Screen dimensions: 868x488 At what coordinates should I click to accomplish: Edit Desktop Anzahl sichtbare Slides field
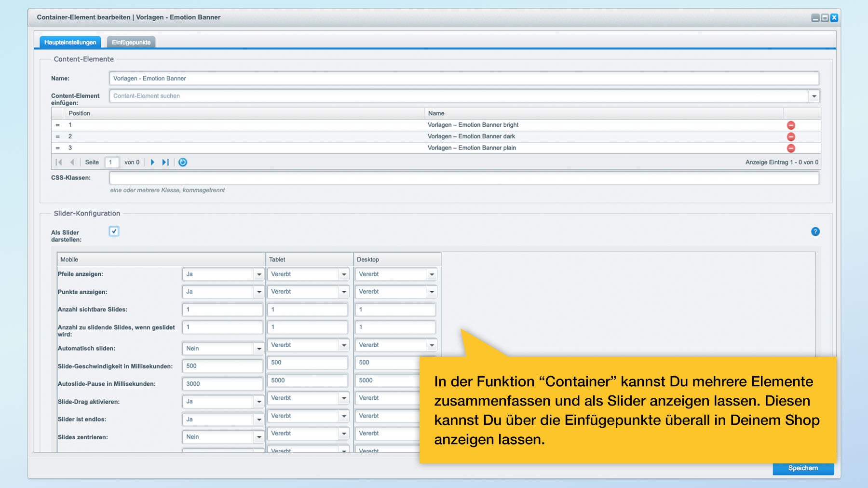395,310
